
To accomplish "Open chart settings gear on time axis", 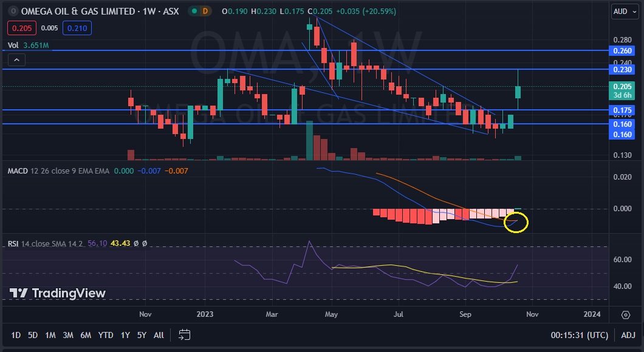I will (626, 314).
